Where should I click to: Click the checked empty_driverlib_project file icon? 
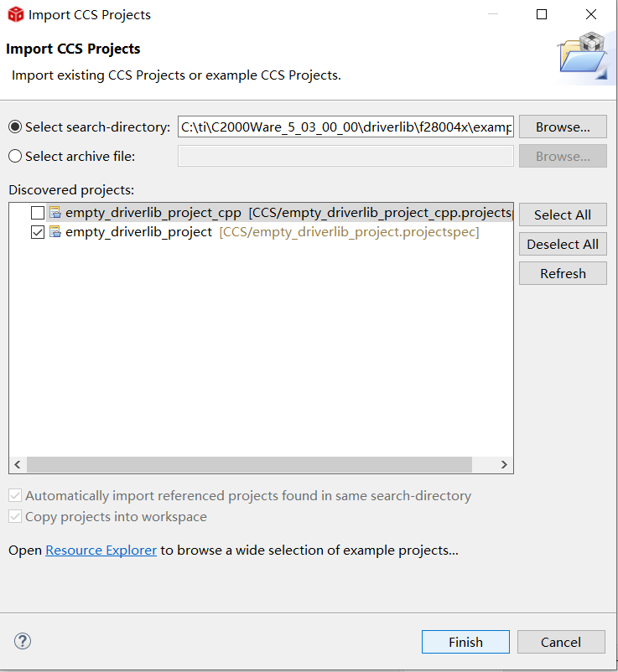[x=55, y=232]
